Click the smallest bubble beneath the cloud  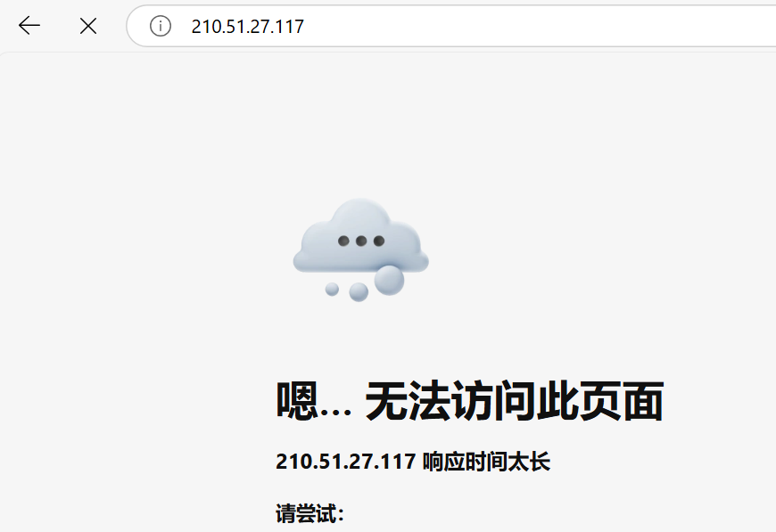click(332, 290)
